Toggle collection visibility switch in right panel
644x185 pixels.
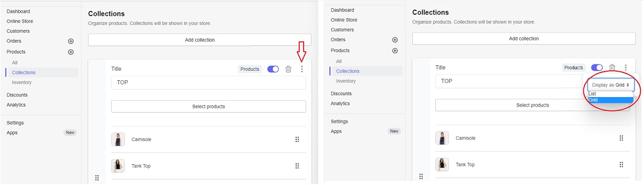597,68
